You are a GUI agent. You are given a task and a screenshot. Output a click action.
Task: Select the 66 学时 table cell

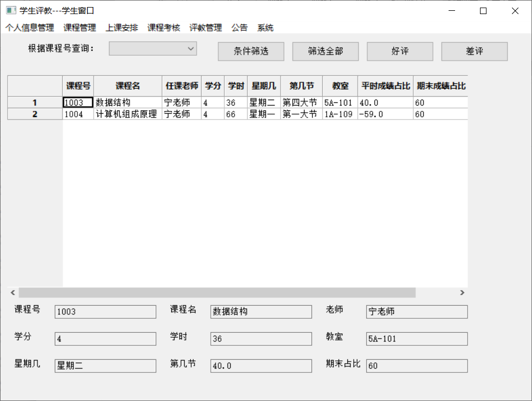236,114
